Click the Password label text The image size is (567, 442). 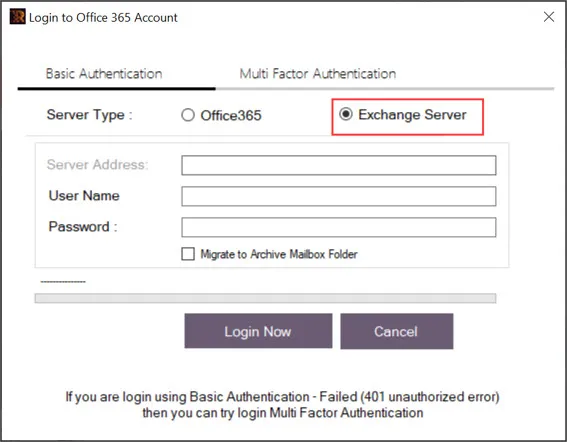click(83, 227)
